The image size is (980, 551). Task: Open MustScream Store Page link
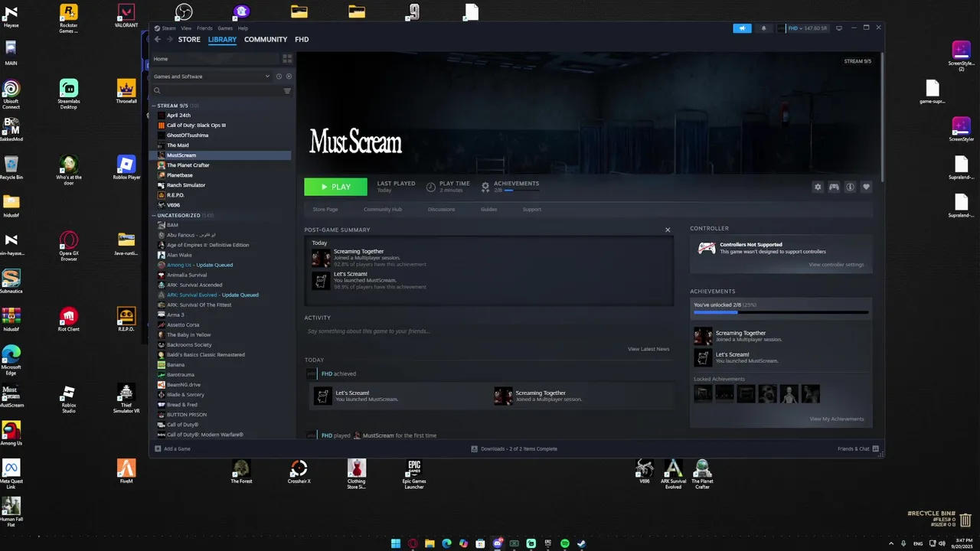coord(325,209)
